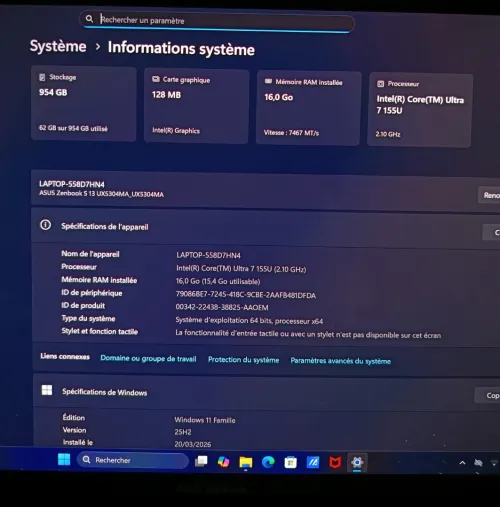Open Microsoft Store from the taskbar

[x=290, y=462]
